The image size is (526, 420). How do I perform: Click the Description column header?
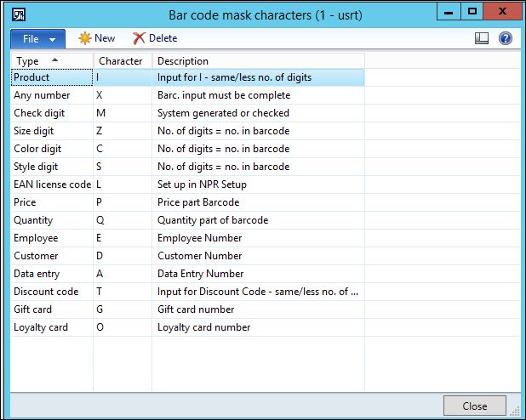(258, 61)
